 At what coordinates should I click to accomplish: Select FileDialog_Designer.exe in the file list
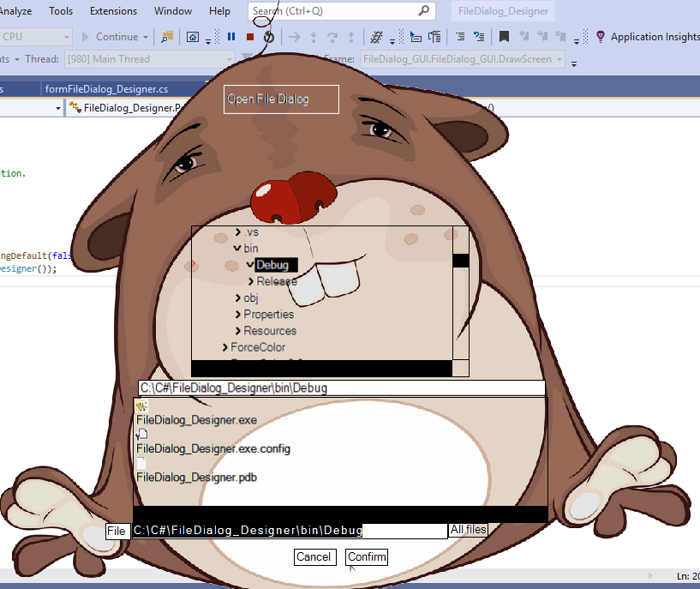(196, 420)
